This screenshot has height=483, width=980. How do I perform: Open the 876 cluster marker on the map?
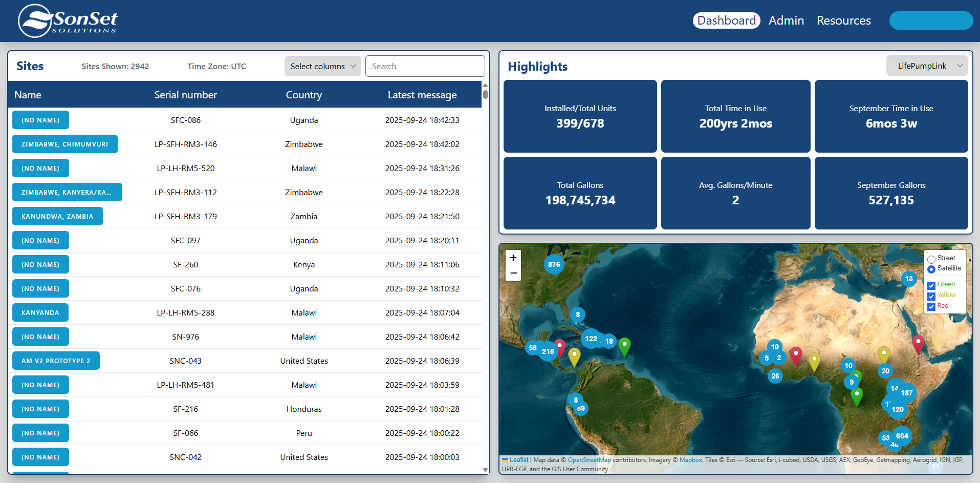[554, 264]
